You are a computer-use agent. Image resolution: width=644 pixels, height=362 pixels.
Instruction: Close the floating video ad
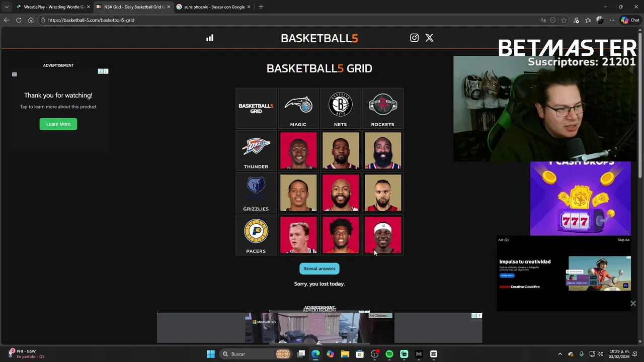(633, 303)
